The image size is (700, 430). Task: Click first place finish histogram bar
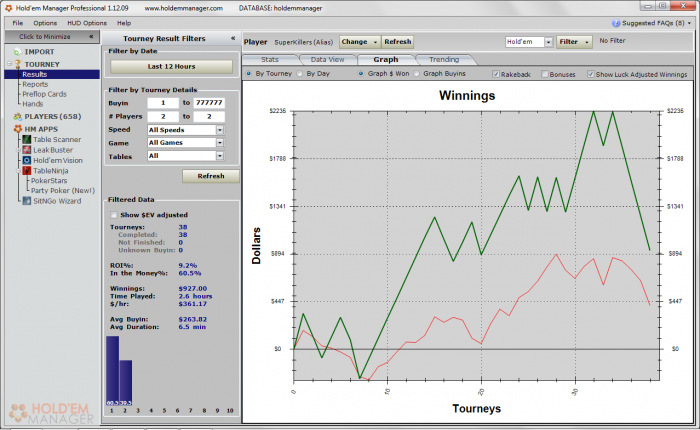pyautogui.click(x=112, y=371)
